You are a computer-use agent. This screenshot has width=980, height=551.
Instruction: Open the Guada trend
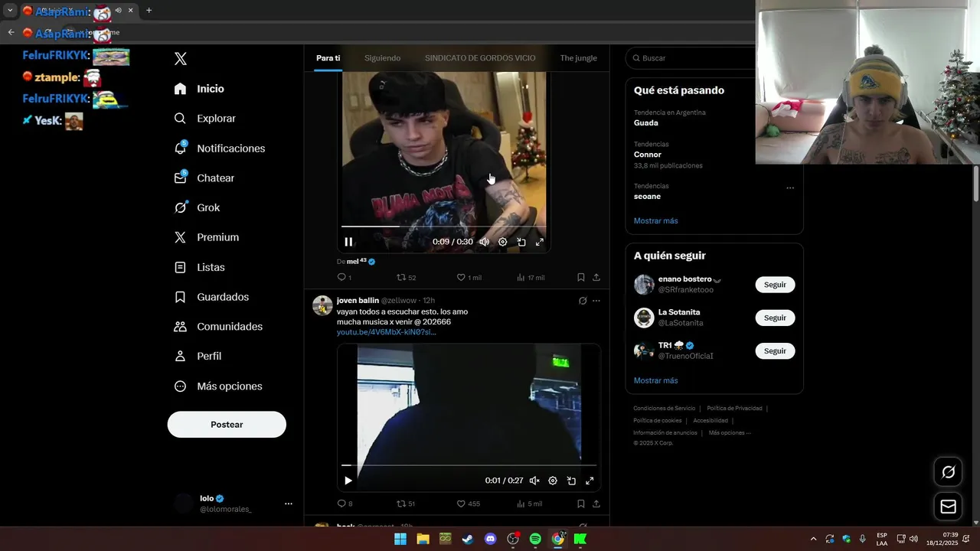pos(645,122)
